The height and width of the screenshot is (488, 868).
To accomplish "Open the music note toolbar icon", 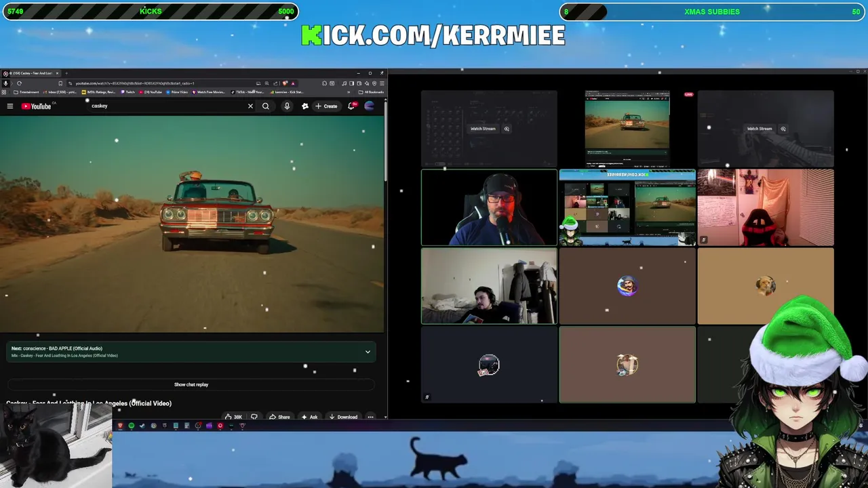I will point(344,83).
